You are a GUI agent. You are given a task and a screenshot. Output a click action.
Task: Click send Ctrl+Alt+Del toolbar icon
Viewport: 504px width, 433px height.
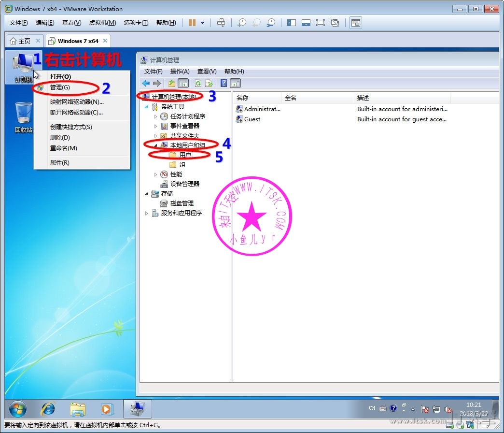tap(221, 23)
